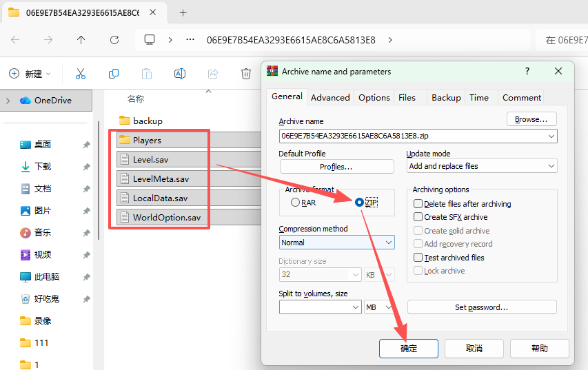This screenshot has width=588, height=370.
Task: Click the Browse... button
Action: [x=531, y=119]
